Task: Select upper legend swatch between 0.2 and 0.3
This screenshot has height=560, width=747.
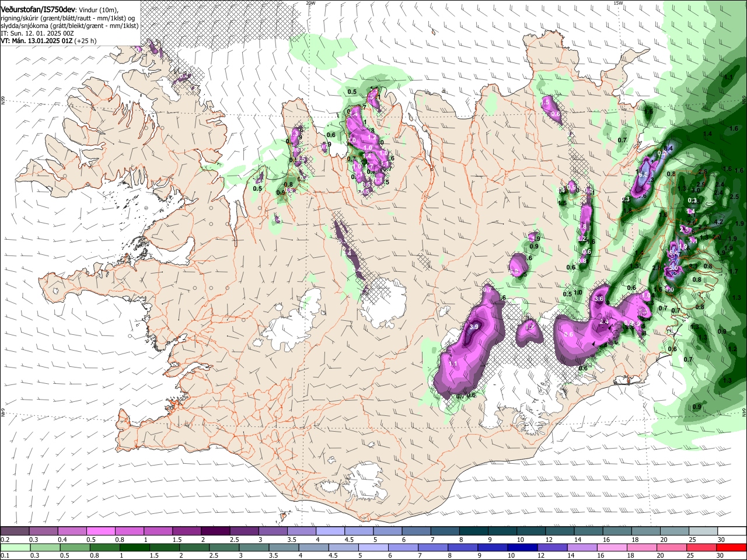Action: coord(15,531)
